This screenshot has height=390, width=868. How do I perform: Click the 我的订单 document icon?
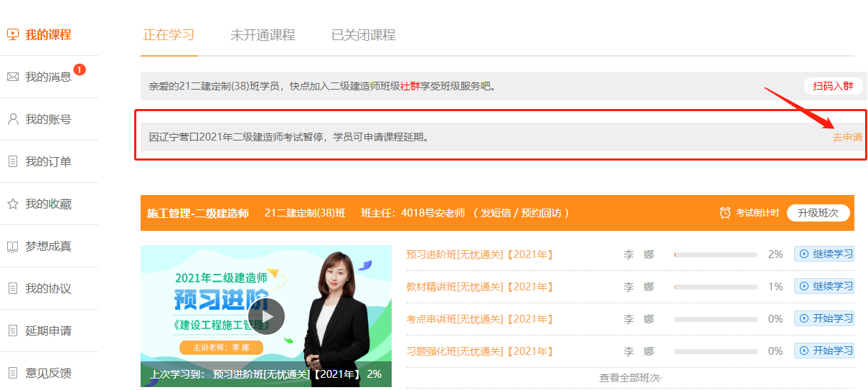pos(13,162)
